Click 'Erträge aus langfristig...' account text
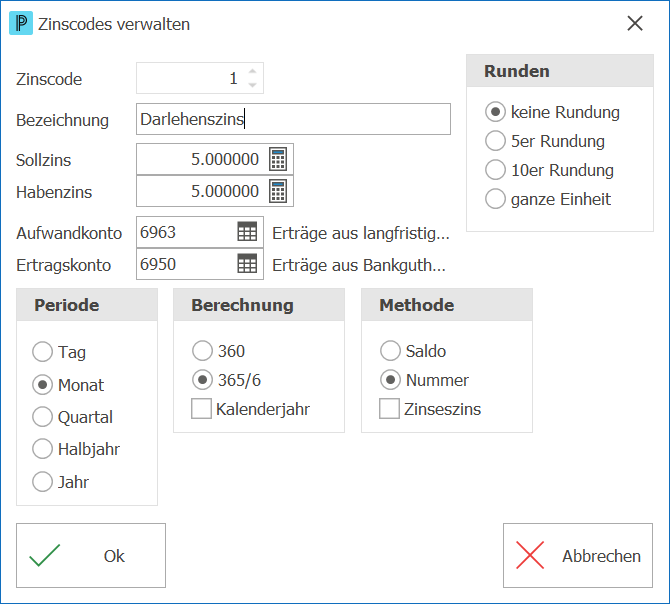670x604 pixels. pyautogui.click(x=361, y=233)
